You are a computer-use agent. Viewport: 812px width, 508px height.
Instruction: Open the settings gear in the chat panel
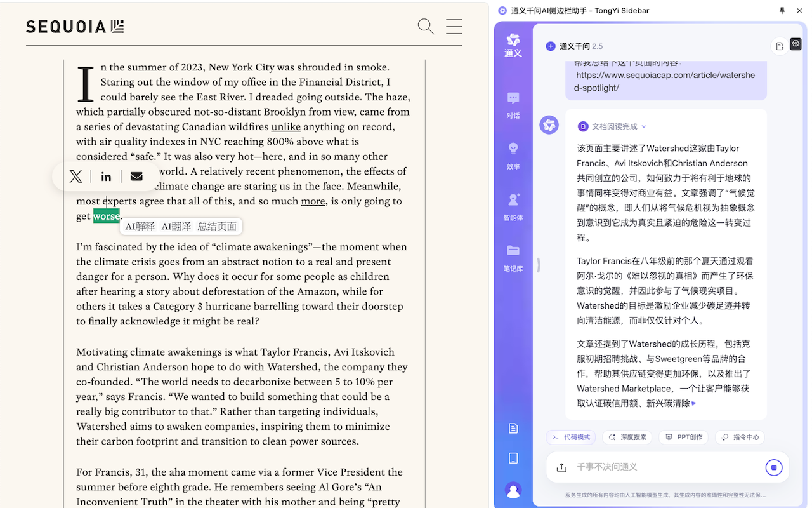[796, 44]
